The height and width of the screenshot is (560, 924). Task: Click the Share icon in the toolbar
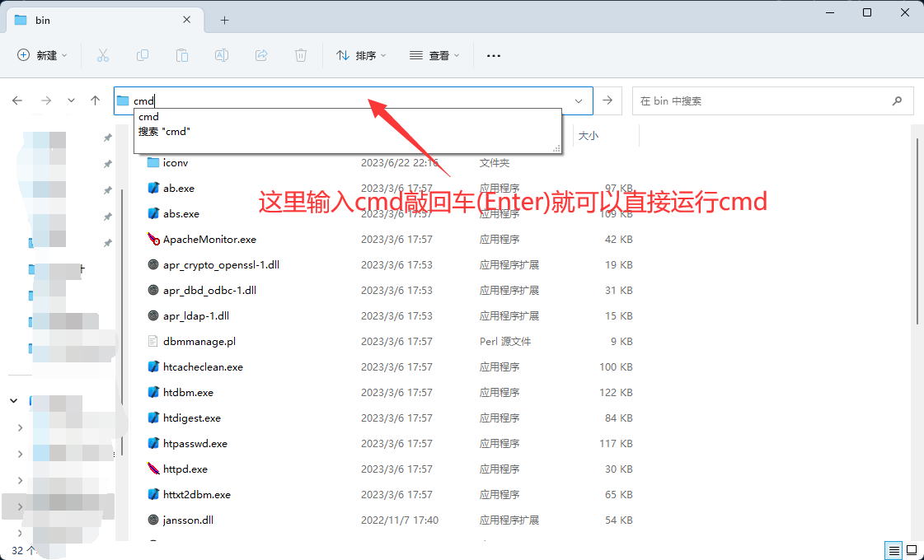click(x=260, y=55)
